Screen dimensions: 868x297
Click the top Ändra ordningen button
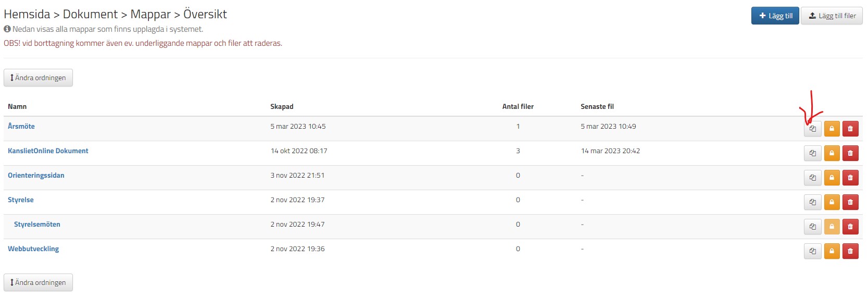[38, 78]
